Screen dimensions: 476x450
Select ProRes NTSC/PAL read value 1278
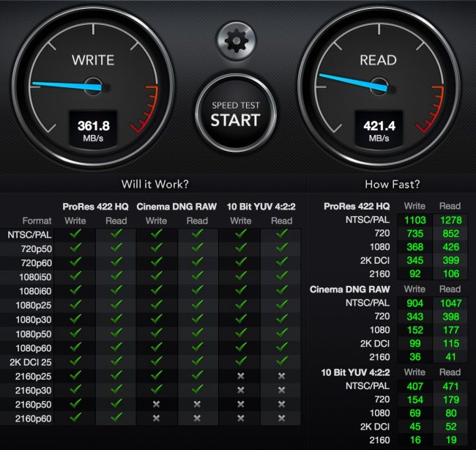(451, 220)
